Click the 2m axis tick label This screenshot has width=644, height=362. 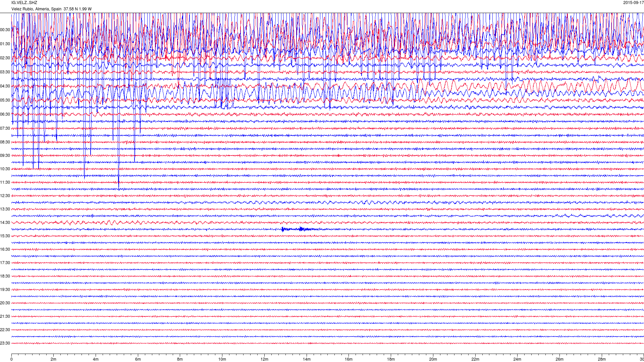click(54, 359)
